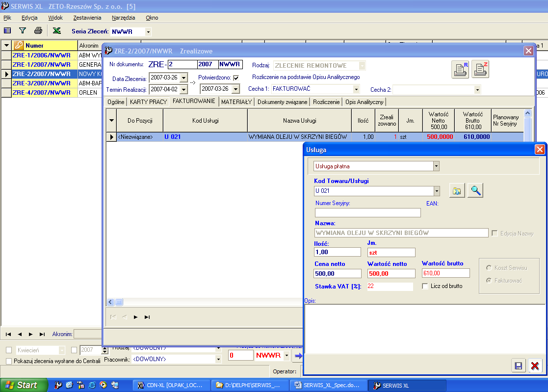The height and width of the screenshot is (392, 548).
Task: Toggle the Potwierdzono checkbox
Action: coord(236,78)
